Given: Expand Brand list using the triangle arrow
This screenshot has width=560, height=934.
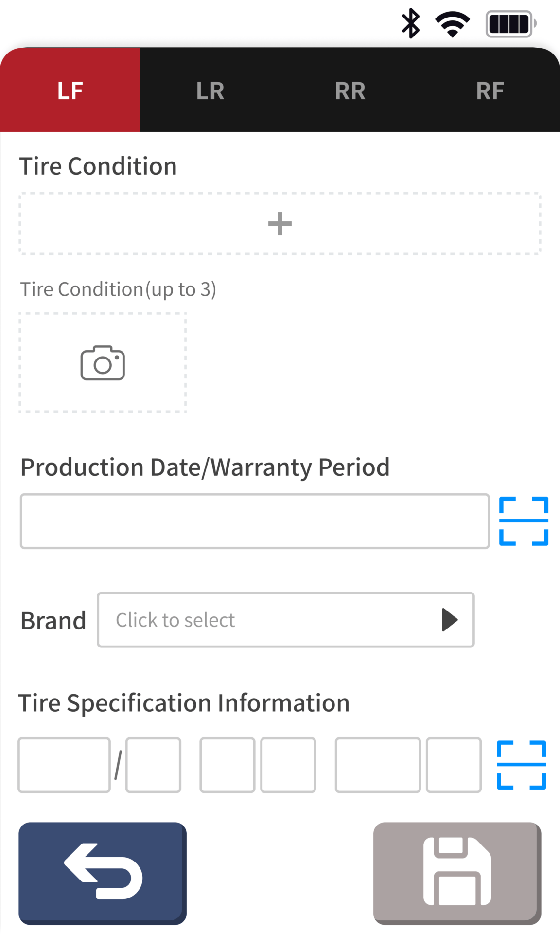Looking at the screenshot, I should [x=450, y=620].
